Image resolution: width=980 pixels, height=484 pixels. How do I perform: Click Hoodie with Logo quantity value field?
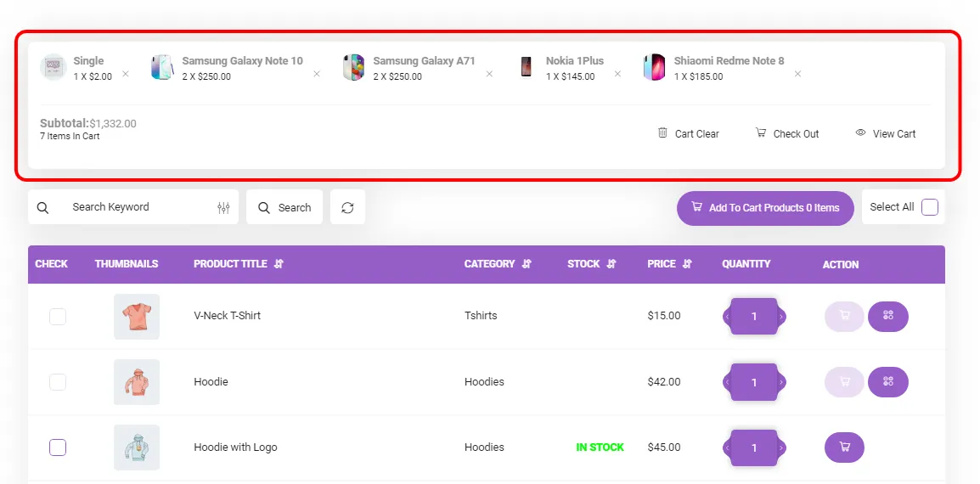point(754,447)
